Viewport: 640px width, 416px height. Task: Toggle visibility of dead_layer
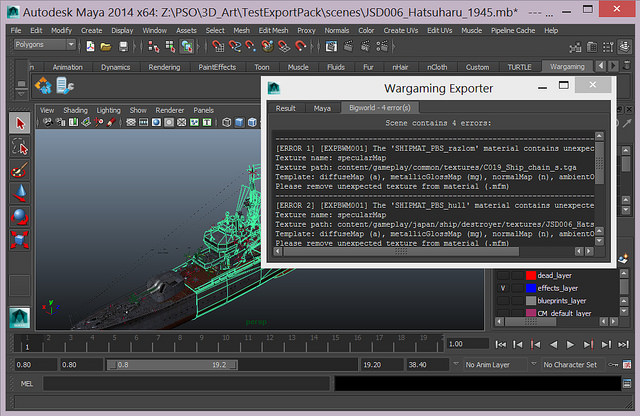(x=501, y=274)
